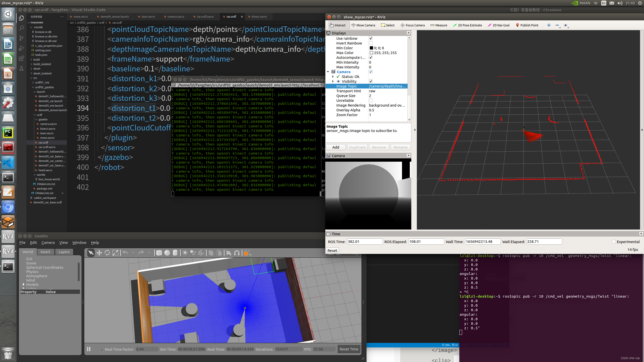Screen dimensions: 644x362
Task: Select RViz Move Camera tool
Action: pos(363,25)
